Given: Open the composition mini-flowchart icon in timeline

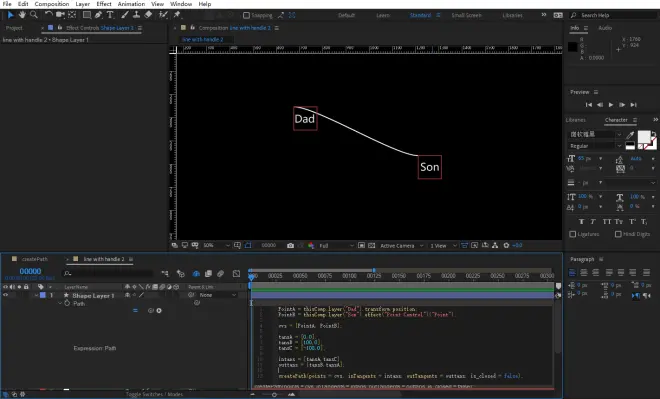Looking at the screenshot, I should pyautogui.click(x=165, y=274).
